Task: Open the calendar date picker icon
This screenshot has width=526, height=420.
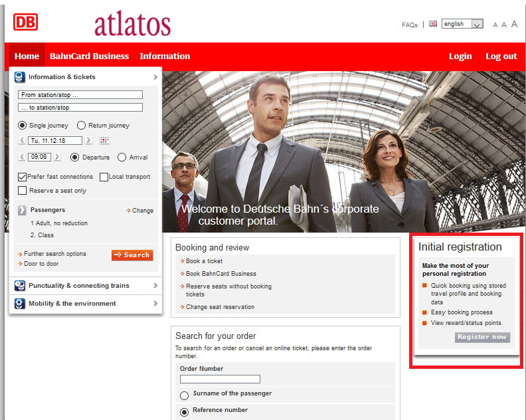Action: [104, 140]
